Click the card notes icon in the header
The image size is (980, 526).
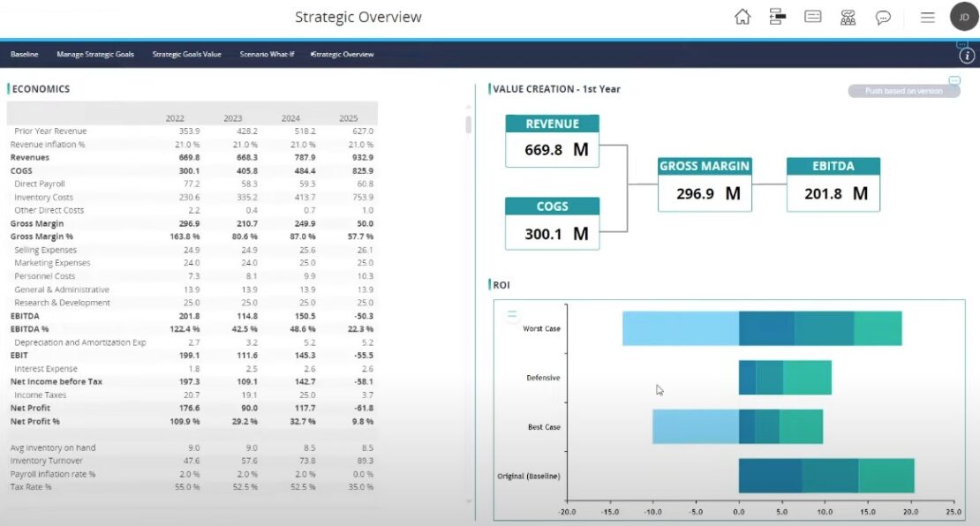click(812, 17)
